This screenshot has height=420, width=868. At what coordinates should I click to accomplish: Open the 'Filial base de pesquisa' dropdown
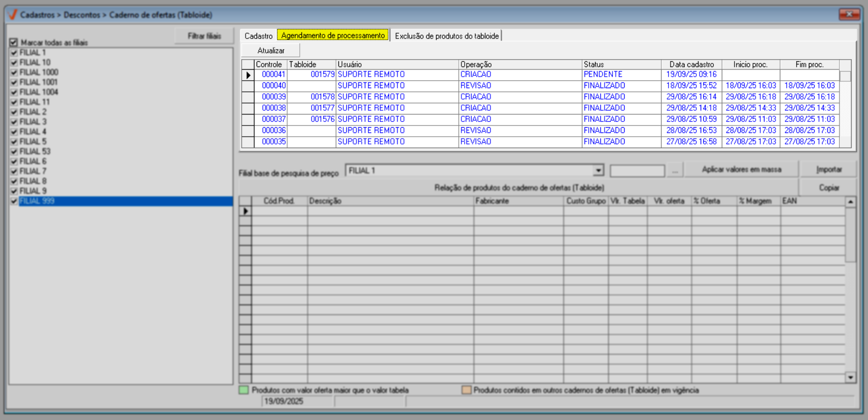point(598,170)
